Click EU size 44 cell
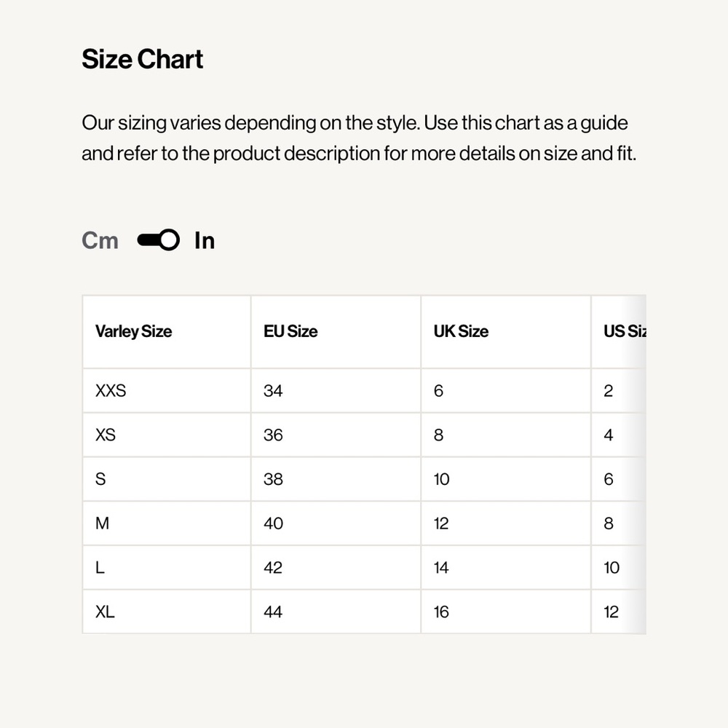Screen dimensions: 728x728 pyautogui.click(x=336, y=612)
